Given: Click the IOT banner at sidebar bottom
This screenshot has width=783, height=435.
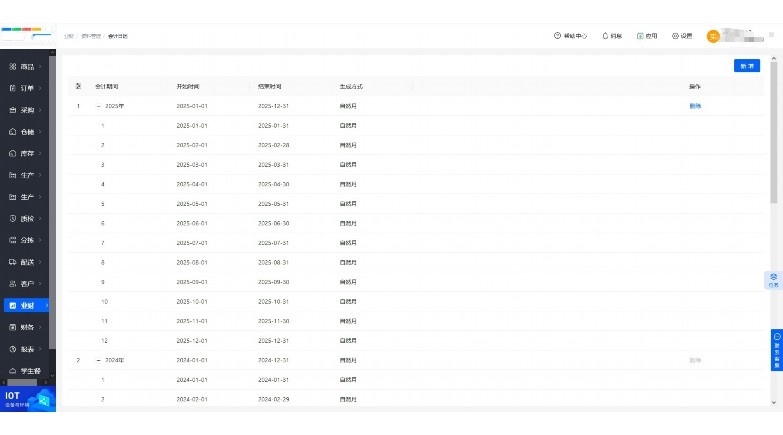Looking at the screenshot, I should [28, 399].
